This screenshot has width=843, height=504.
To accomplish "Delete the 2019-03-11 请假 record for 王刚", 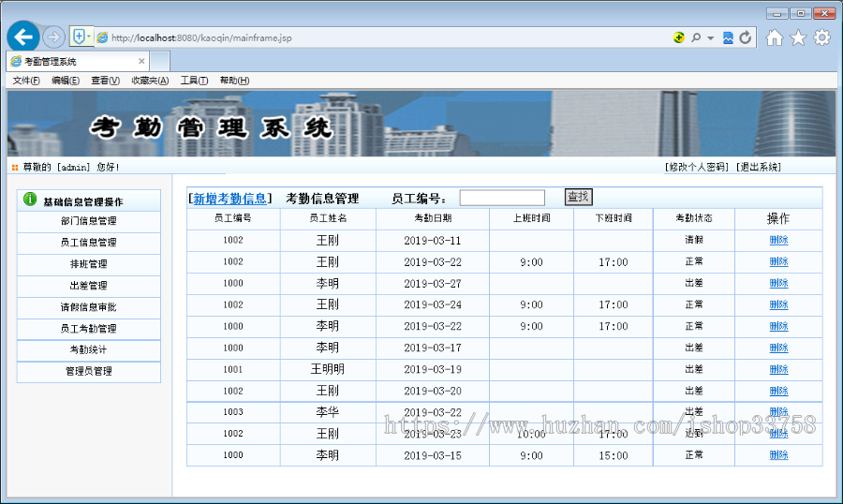I will 778,240.
